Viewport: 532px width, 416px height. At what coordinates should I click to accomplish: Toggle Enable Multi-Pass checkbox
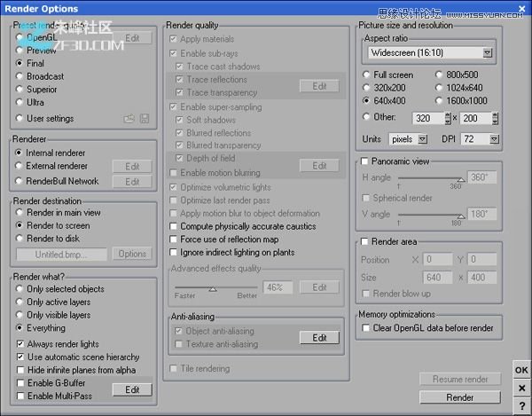tap(20, 396)
